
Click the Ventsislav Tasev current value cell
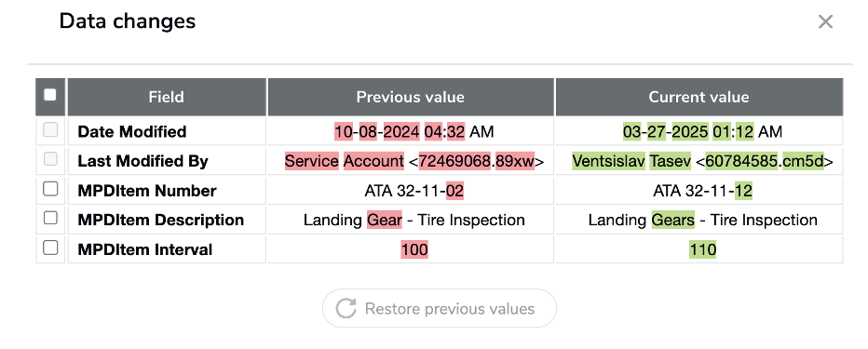pyautogui.click(x=699, y=161)
